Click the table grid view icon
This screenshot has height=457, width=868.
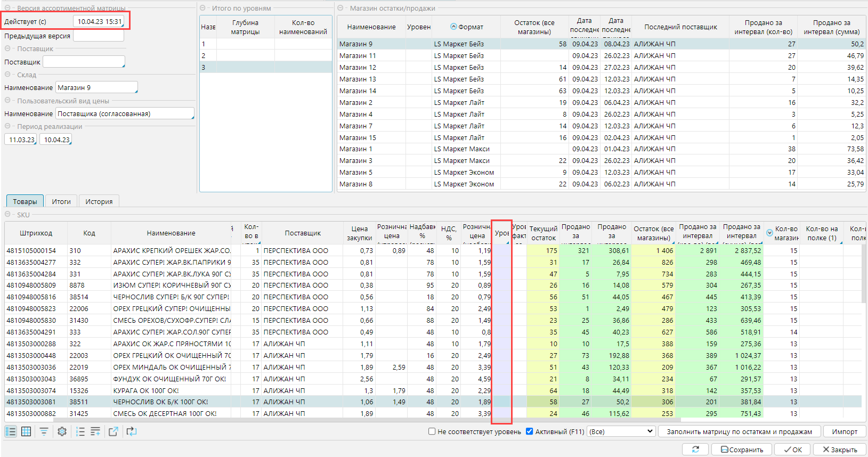point(26,431)
